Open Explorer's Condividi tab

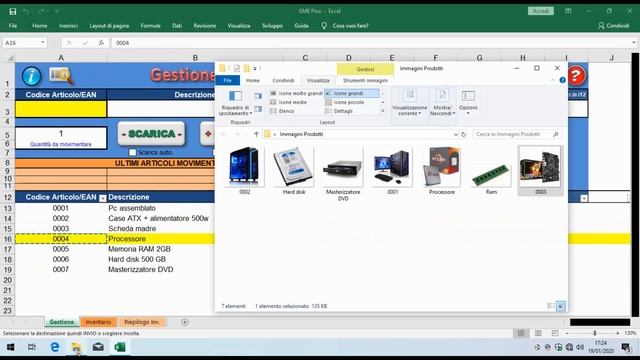pyautogui.click(x=283, y=80)
